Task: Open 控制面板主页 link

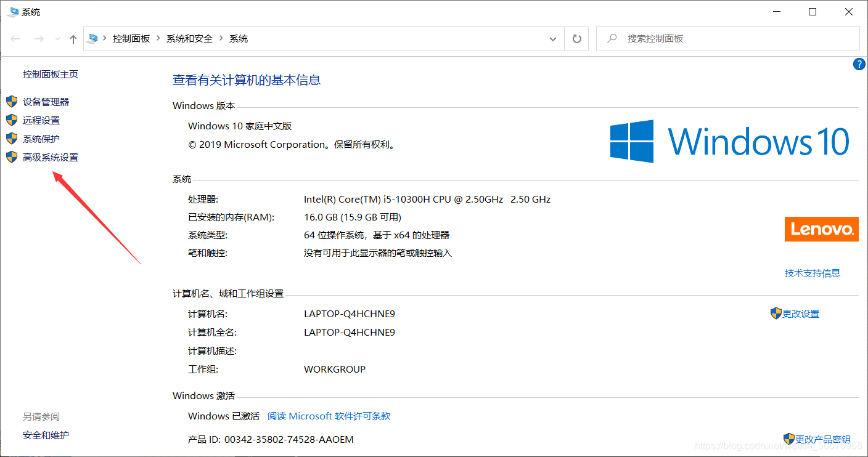Action: 51,74
